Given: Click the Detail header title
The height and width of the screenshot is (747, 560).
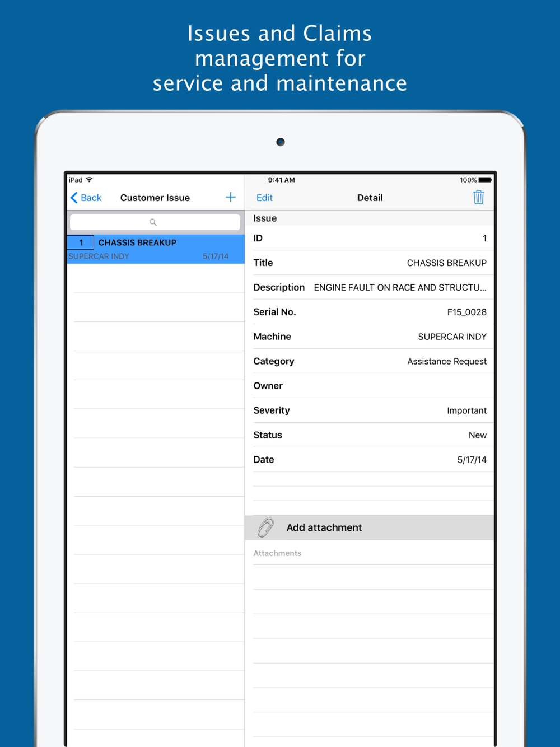Looking at the screenshot, I should pos(370,198).
